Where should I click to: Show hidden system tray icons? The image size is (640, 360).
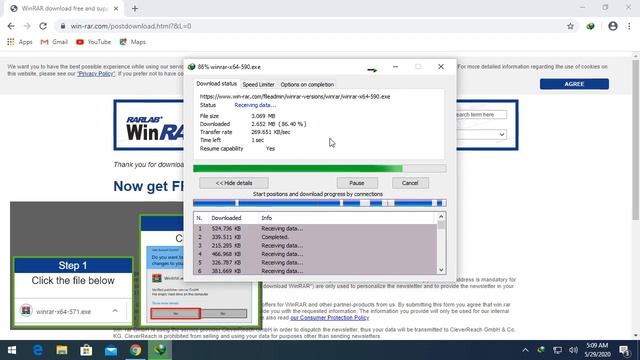tap(525, 350)
